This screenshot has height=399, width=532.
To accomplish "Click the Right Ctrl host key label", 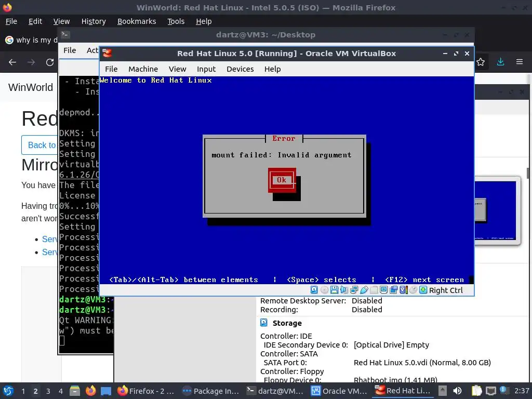I will (446, 290).
